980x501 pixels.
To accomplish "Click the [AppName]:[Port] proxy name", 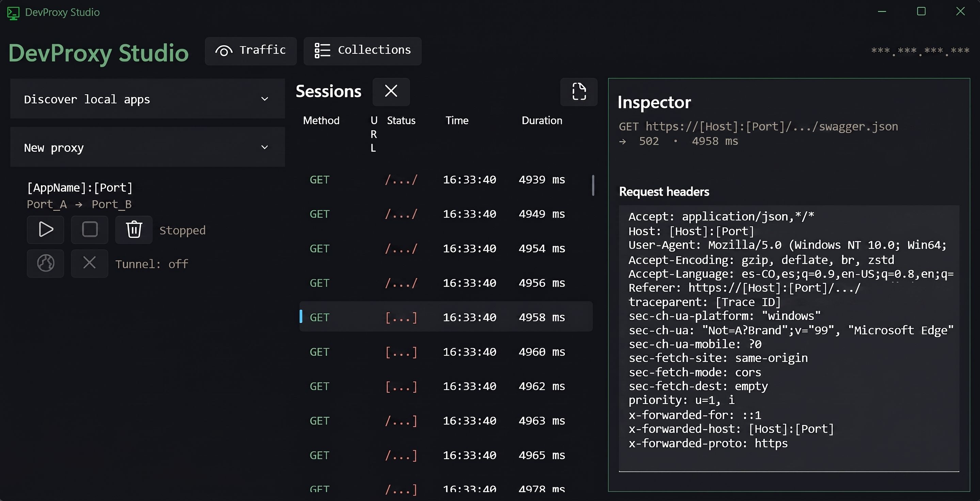I will [80, 188].
